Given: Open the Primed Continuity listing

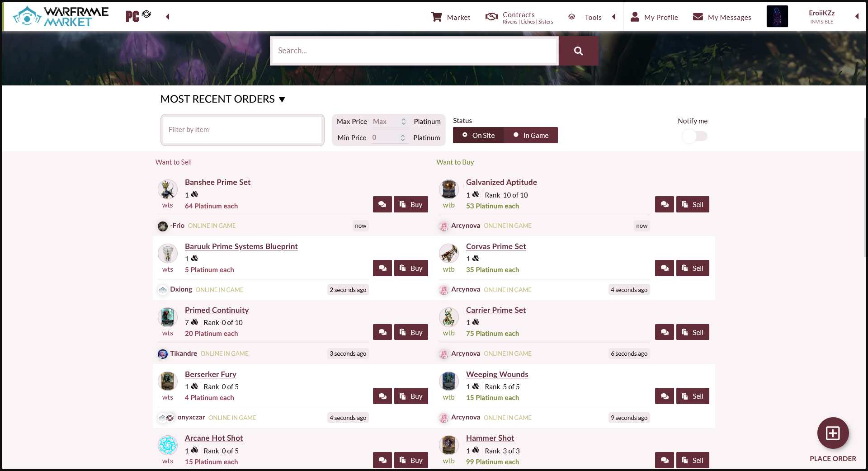Looking at the screenshot, I should [217, 310].
